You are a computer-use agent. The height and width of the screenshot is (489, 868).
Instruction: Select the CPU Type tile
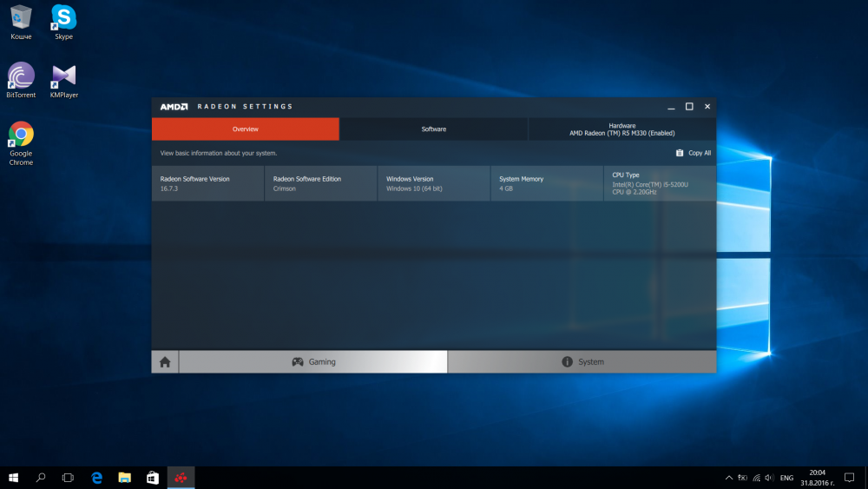tap(660, 183)
